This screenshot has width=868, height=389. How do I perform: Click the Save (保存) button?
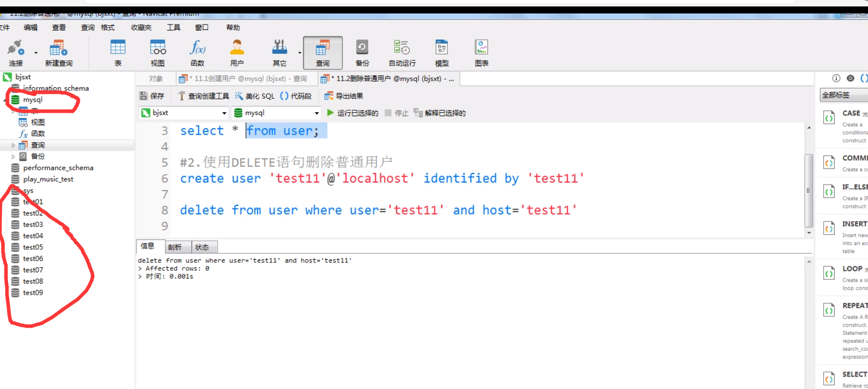(152, 96)
